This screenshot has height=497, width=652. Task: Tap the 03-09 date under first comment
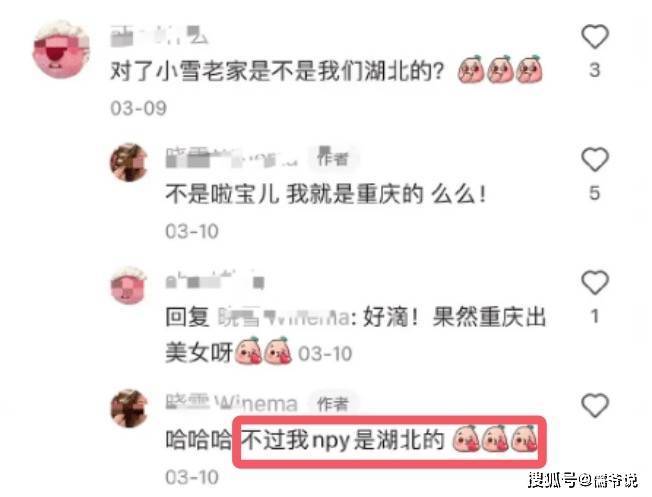point(138,109)
